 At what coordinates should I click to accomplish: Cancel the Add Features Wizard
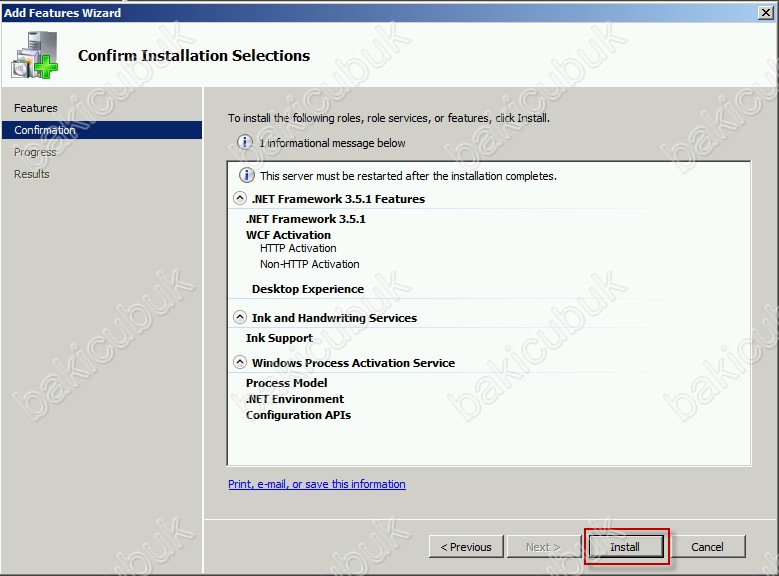[x=707, y=547]
